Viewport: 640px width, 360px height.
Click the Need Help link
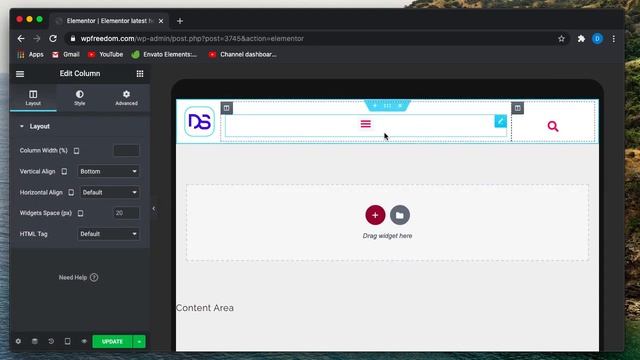click(x=78, y=278)
